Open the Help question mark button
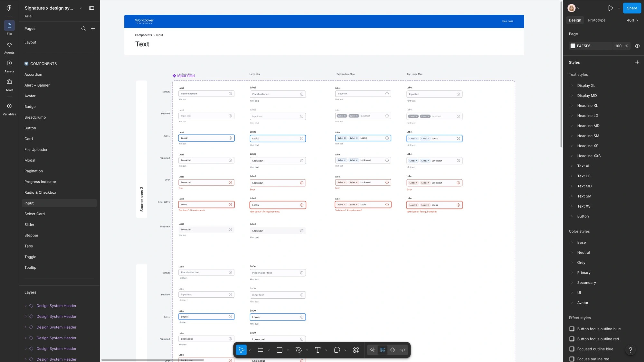Screen dimensions: 644x362 coord(630,350)
